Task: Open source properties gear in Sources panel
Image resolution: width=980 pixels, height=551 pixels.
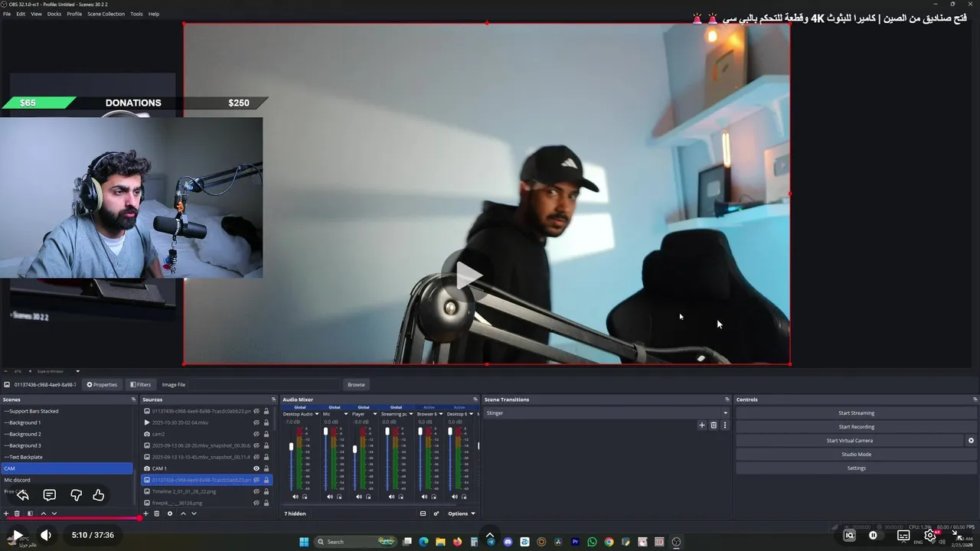Action: pyautogui.click(x=170, y=514)
